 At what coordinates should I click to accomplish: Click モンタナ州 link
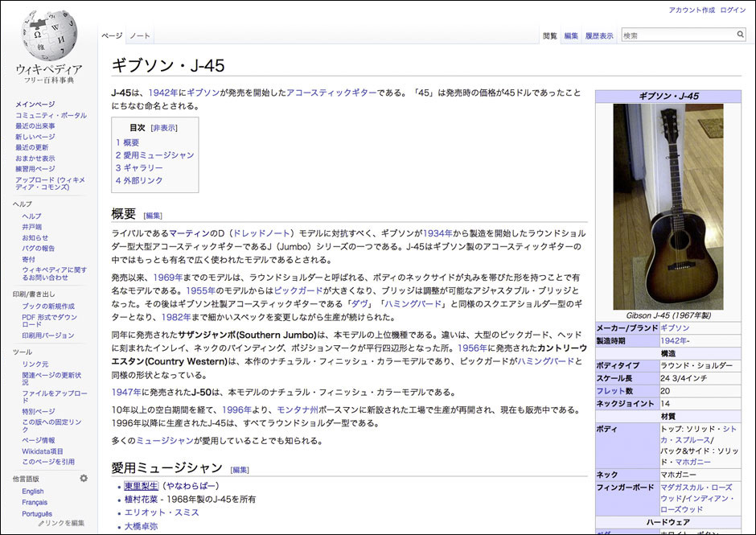(298, 410)
